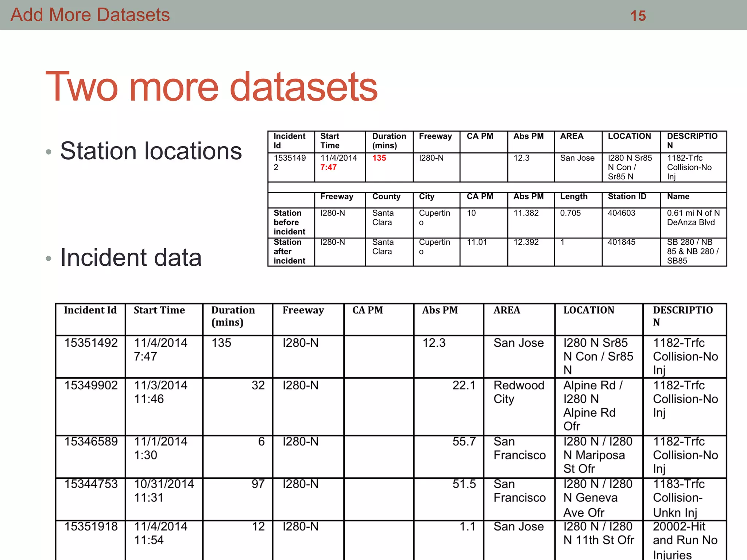This screenshot has width=747, height=560.
Task: Click description '20002-Hit and Run No Injuries'
Action: pos(685,541)
